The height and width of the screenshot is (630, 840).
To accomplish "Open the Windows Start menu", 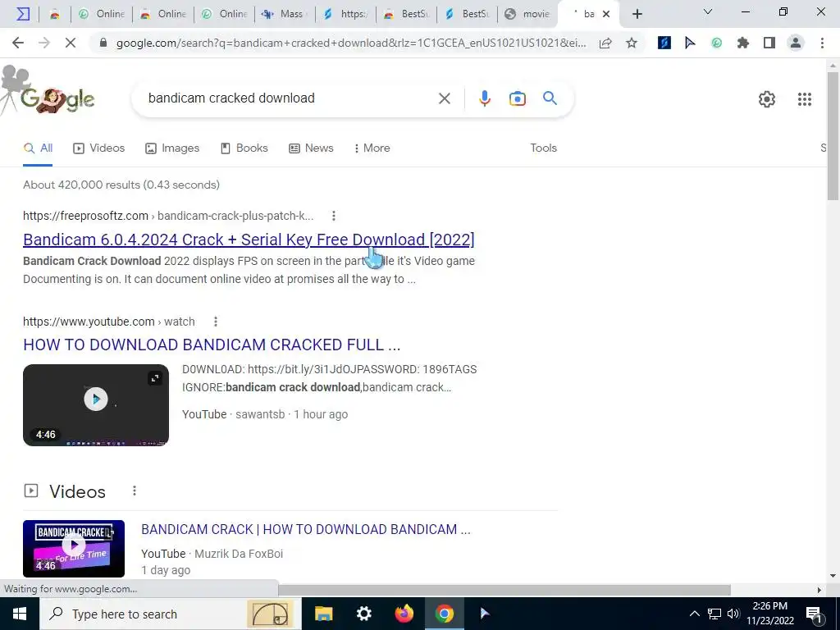I will point(20,614).
